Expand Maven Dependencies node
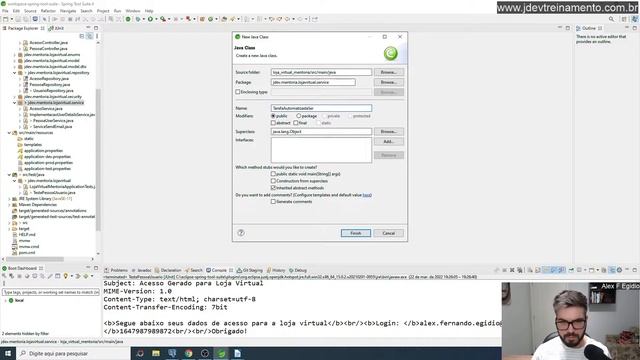The width and height of the screenshot is (640, 360). [x=9, y=204]
